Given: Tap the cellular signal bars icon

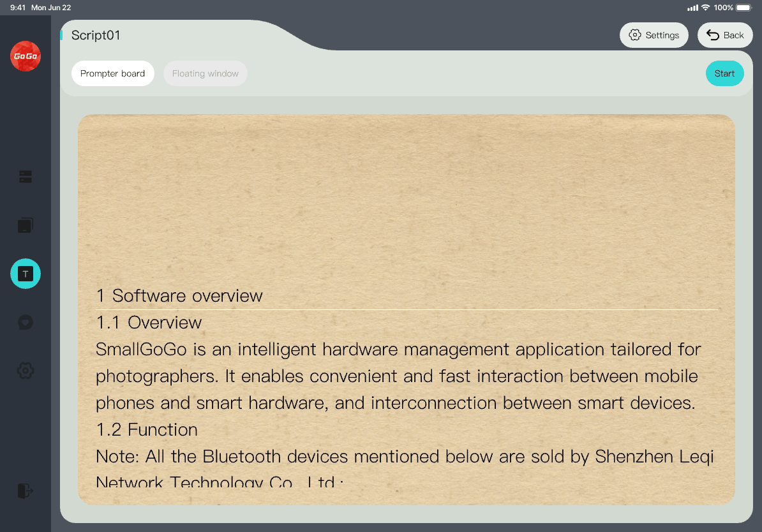Looking at the screenshot, I should [x=692, y=8].
